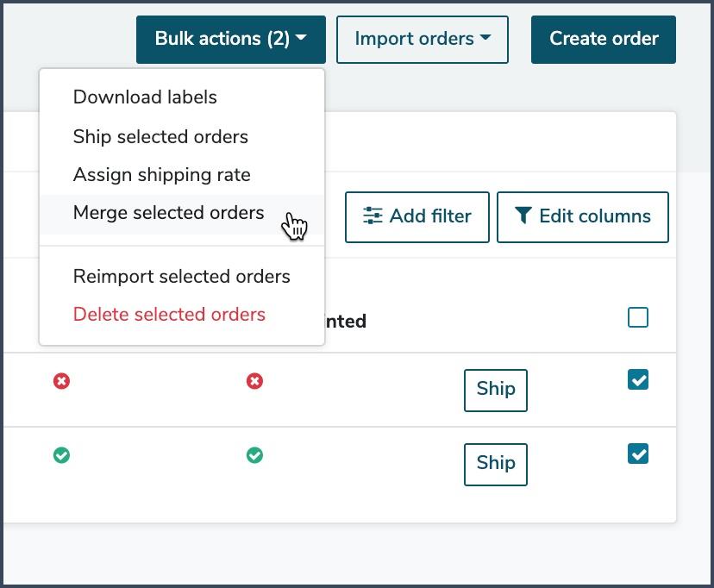Click the Create order button
The height and width of the screenshot is (588, 714).
[x=604, y=39]
